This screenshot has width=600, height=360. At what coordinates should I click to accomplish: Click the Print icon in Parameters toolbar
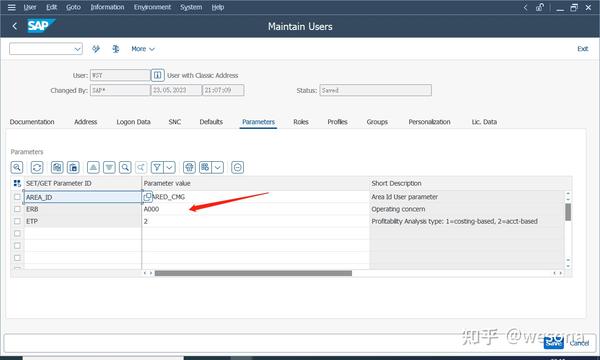[189, 167]
